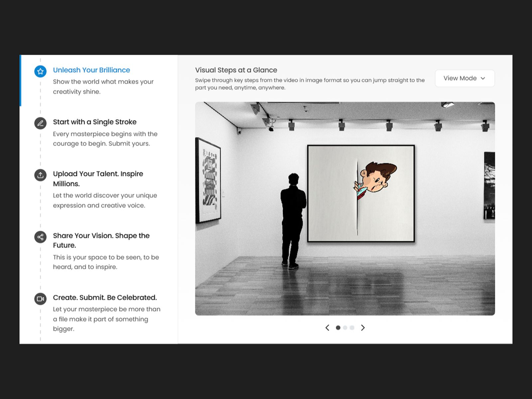532x399 pixels.
Task: Click the star icon beside Unleash Your Brilliance
Action: tap(40, 71)
